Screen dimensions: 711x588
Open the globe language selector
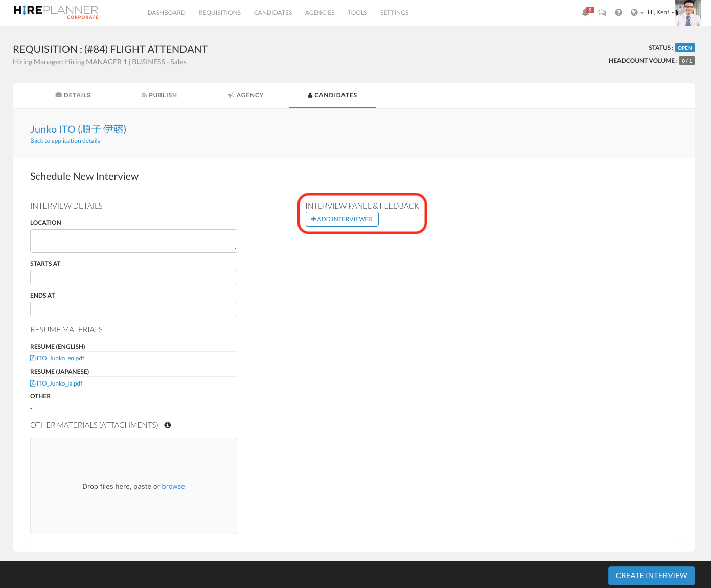tap(636, 13)
